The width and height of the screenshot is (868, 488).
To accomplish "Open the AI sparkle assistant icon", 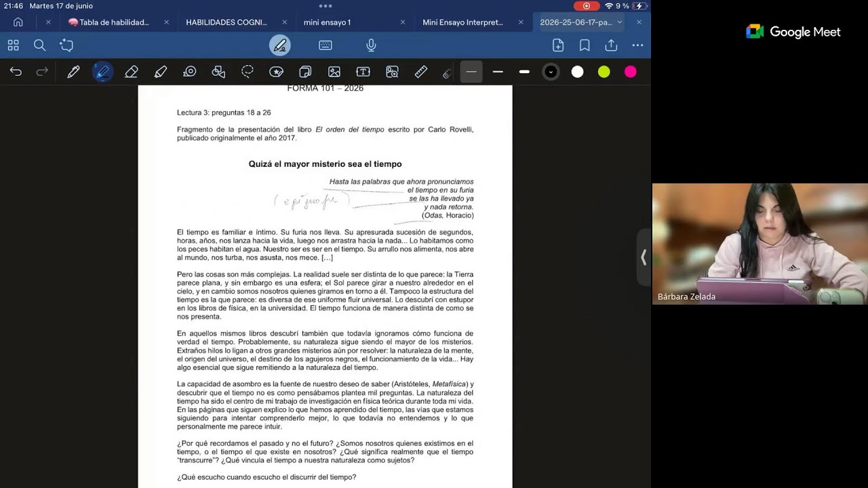I will click(66, 45).
